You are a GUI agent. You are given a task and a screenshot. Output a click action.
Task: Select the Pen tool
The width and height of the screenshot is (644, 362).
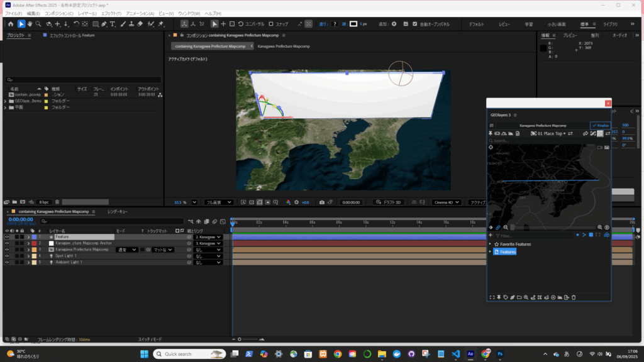pyautogui.click(x=104, y=24)
